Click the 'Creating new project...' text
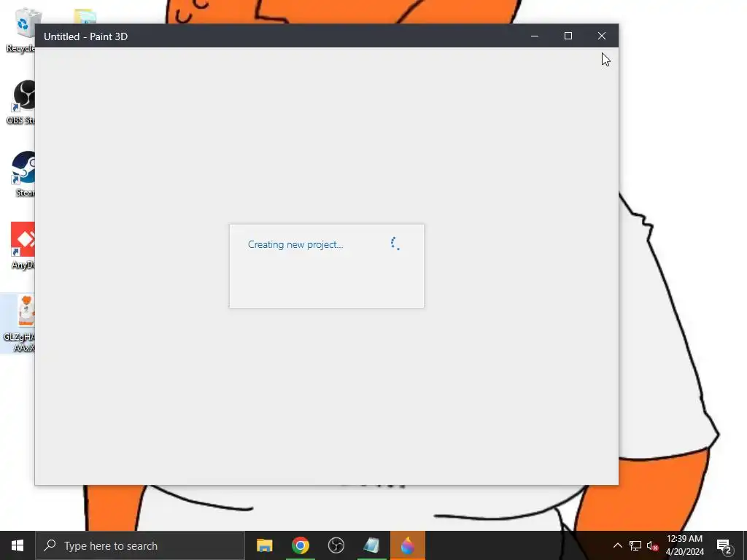Image resolution: width=747 pixels, height=560 pixels. click(295, 245)
